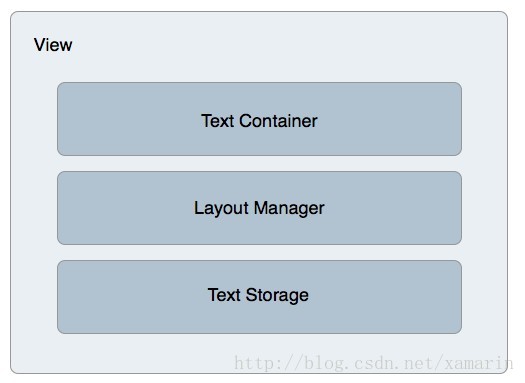This screenshot has width=525, height=383.
Task: Click the gap between Layout Manager and Text Storage
Action: (259, 253)
